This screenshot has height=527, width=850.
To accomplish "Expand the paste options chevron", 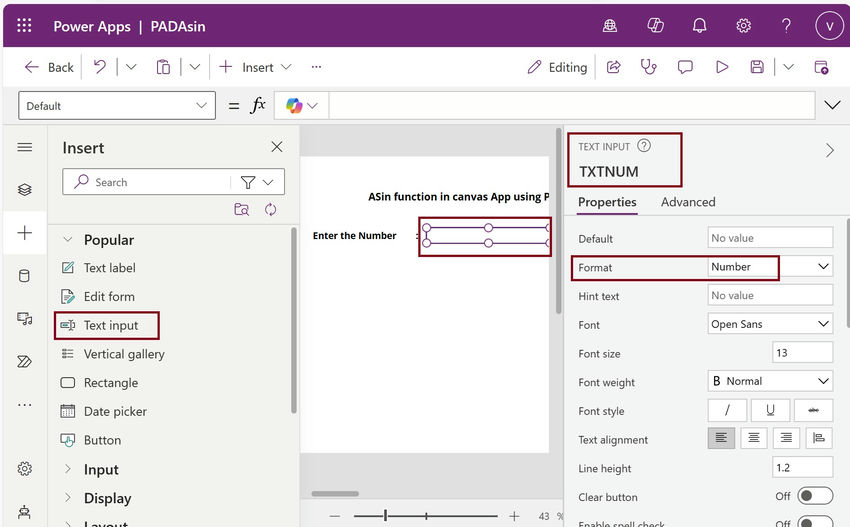I will (195, 67).
